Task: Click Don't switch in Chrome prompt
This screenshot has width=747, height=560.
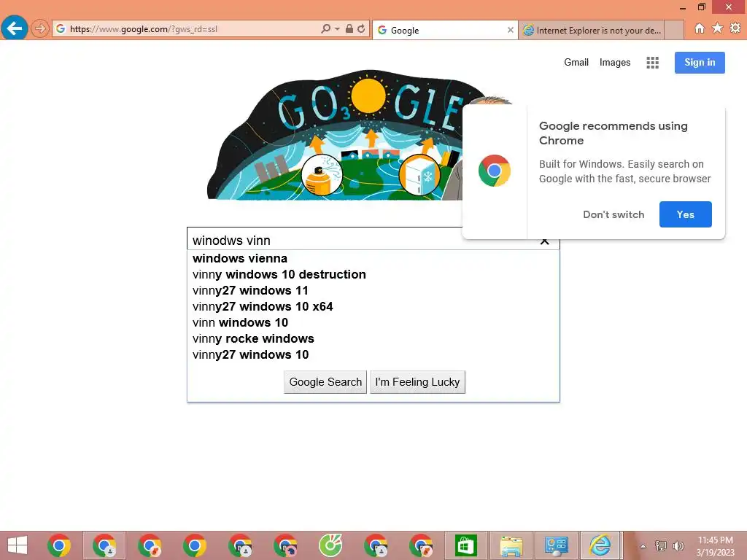Action: 613,214
